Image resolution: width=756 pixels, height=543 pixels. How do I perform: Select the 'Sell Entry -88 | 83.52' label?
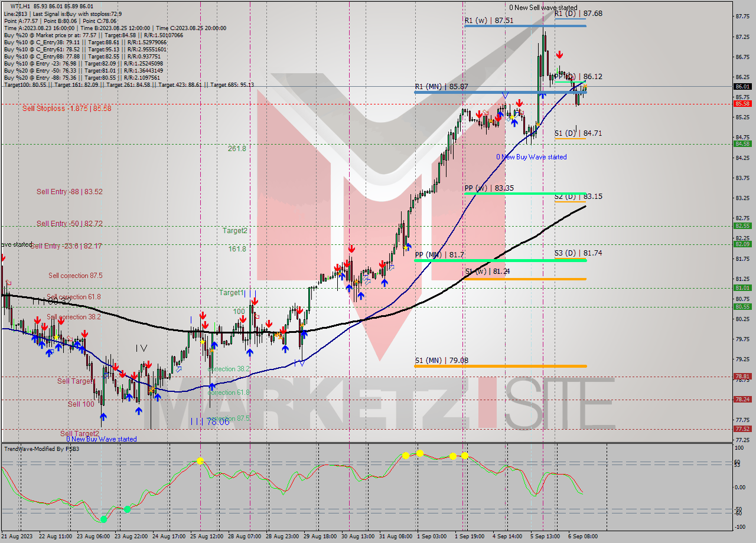click(x=69, y=192)
